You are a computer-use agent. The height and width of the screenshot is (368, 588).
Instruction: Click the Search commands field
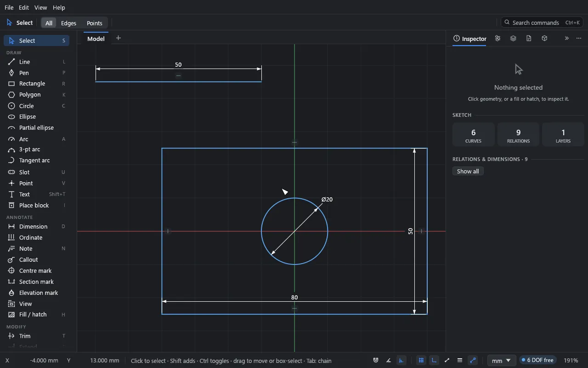click(543, 23)
